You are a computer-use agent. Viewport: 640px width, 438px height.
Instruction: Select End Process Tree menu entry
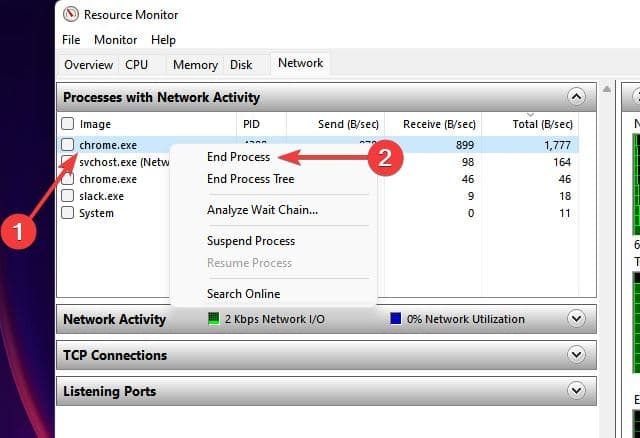250,179
